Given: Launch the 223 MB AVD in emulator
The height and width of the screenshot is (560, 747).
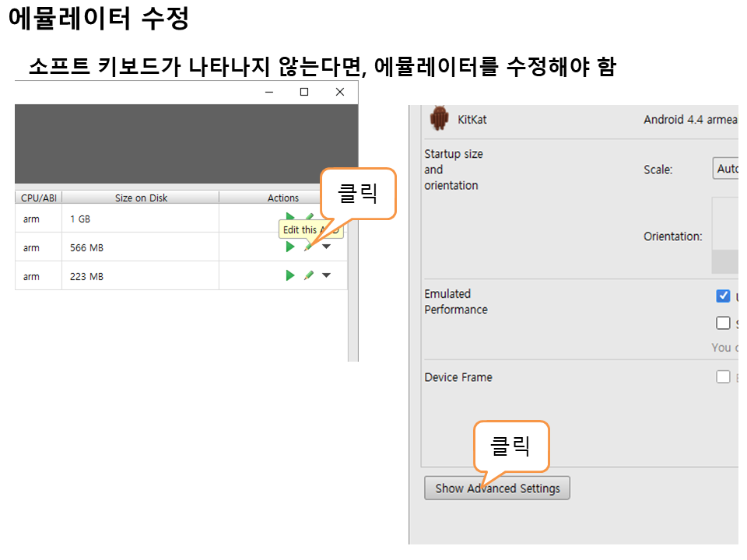Looking at the screenshot, I should [x=290, y=275].
